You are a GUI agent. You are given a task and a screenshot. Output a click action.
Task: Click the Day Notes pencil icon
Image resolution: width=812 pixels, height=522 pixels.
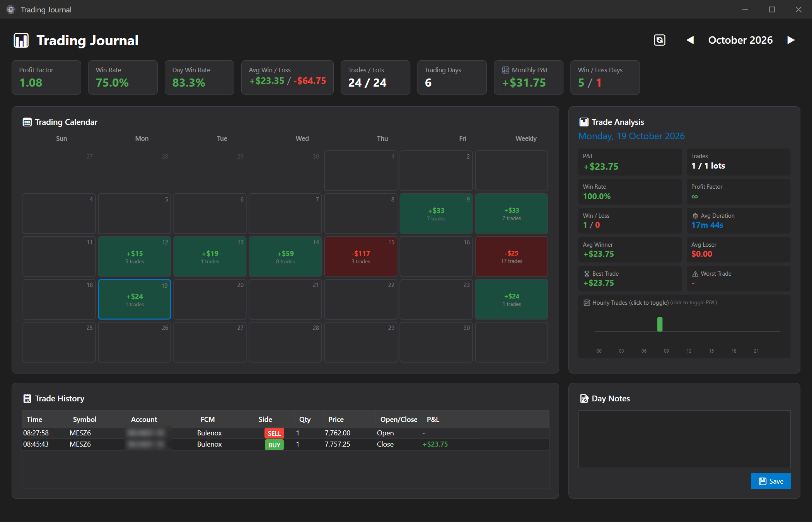584,399
